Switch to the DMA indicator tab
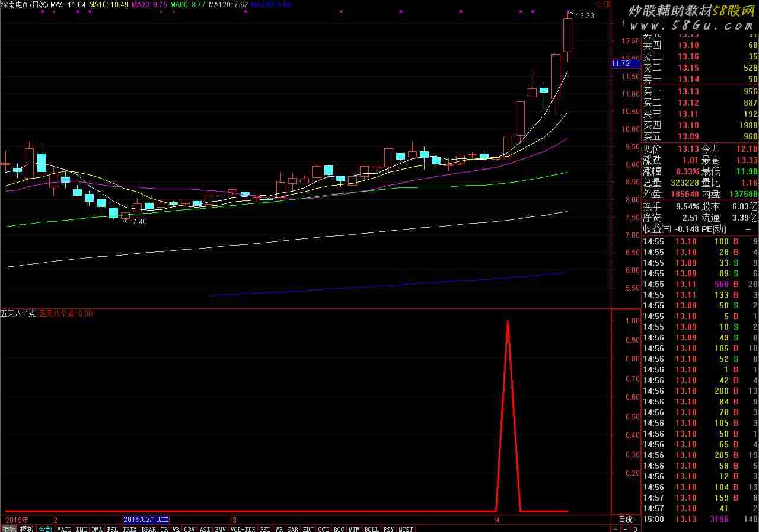 [x=97, y=528]
